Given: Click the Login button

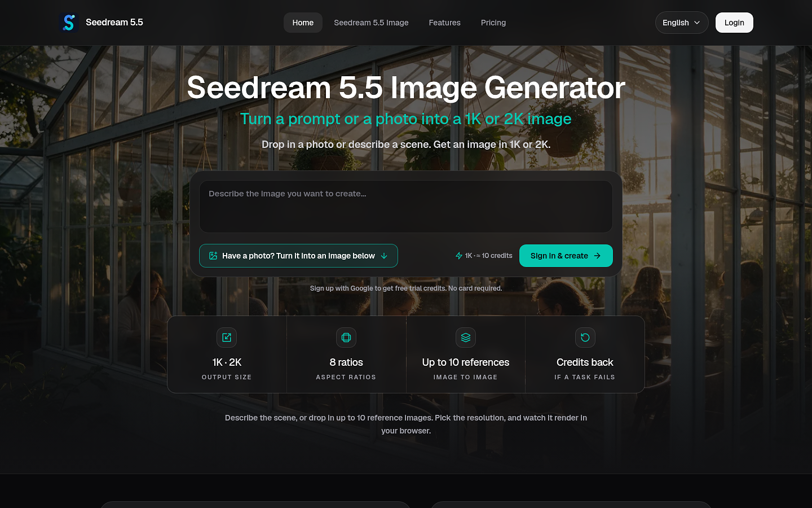Looking at the screenshot, I should point(734,23).
